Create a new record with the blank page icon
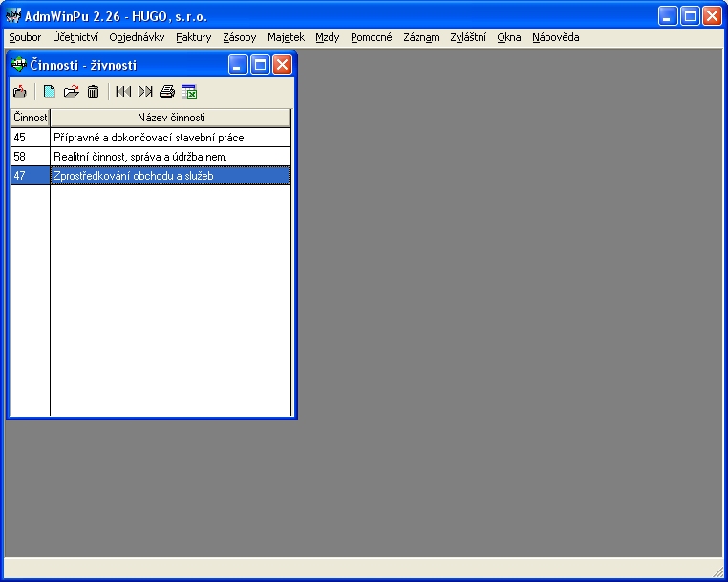This screenshot has width=728, height=582. coord(50,92)
